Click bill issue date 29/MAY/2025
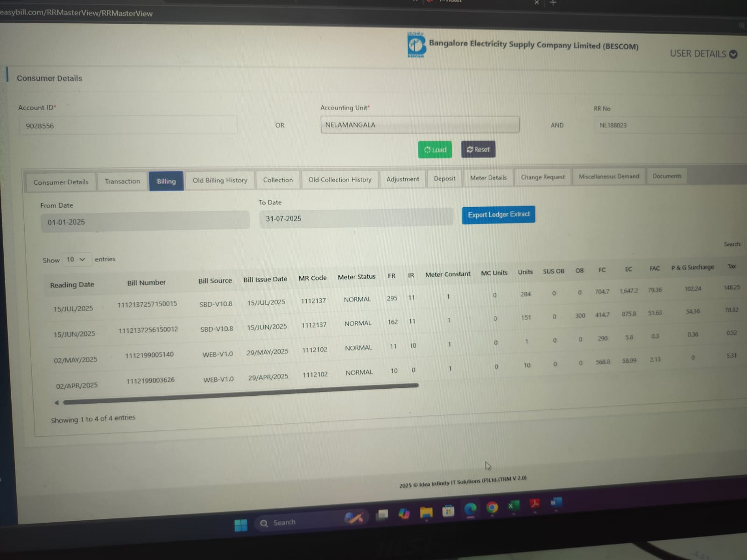The width and height of the screenshot is (747, 560). pyautogui.click(x=268, y=352)
